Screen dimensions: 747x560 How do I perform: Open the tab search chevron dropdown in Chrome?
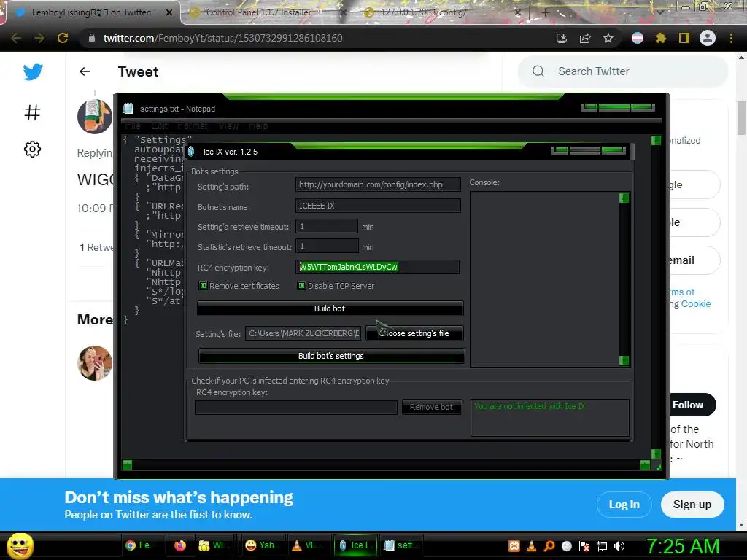point(660,12)
